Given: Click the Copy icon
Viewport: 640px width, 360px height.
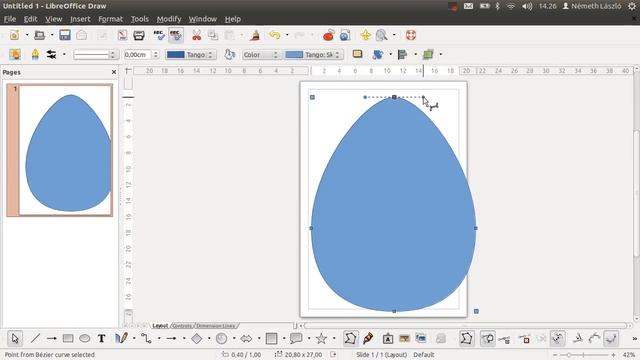Looking at the screenshot, I should [x=213, y=35].
